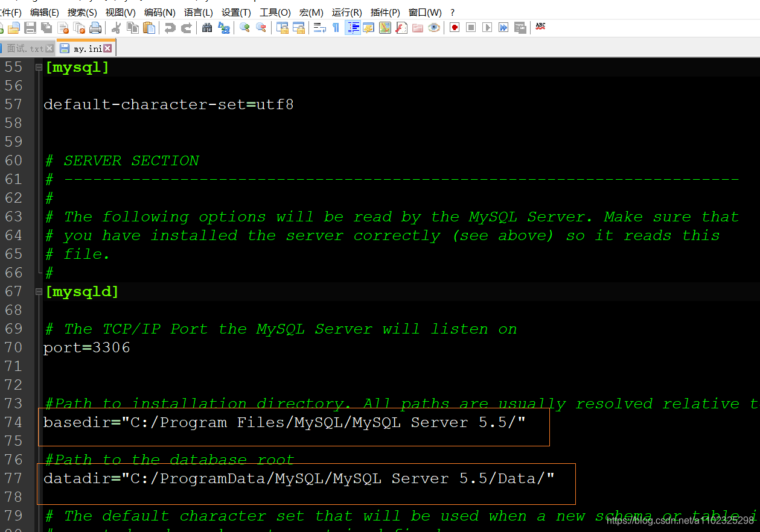The height and width of the screenshot is (532, 760).
Task: Close the my.ini tab
Action: pyautogui.click(x=107, y=48)
